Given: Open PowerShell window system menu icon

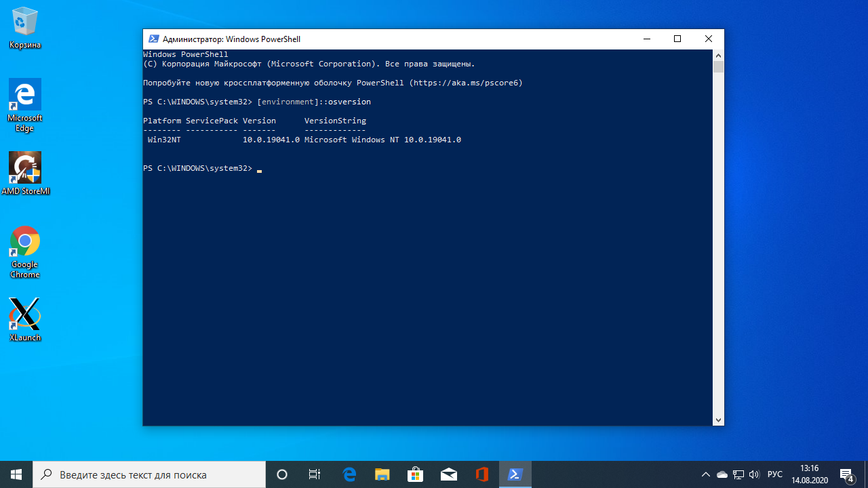Looking at the screenshot, I should pyautogui.click(x=154, y=39).
